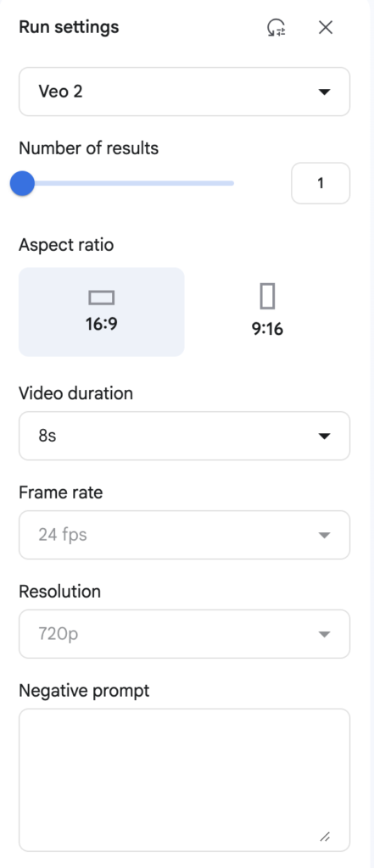Viewport: 374px width, 868px height.
Task: Open the Resolution 720p dropdown
Action: coord(185,634)
